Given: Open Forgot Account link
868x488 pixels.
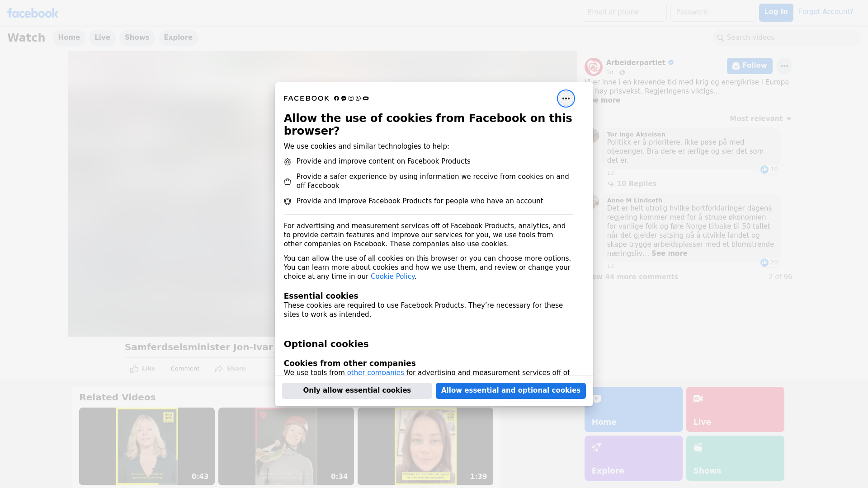Looking at the screenshot, I should point(826,12).
